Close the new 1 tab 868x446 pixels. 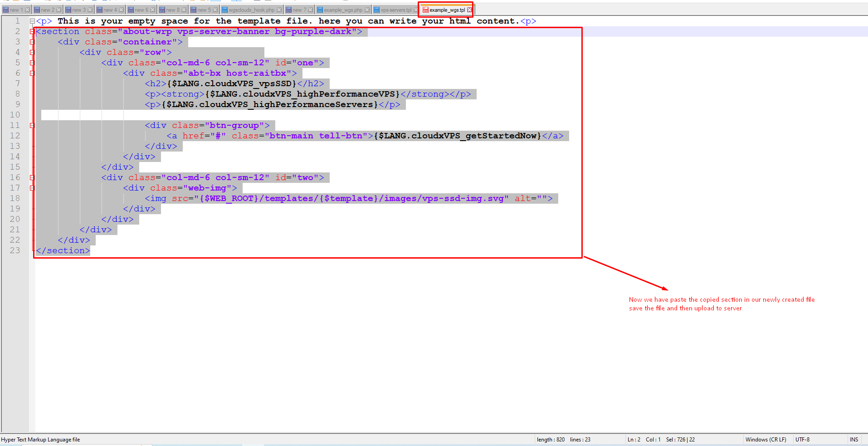tap(27, 10)
